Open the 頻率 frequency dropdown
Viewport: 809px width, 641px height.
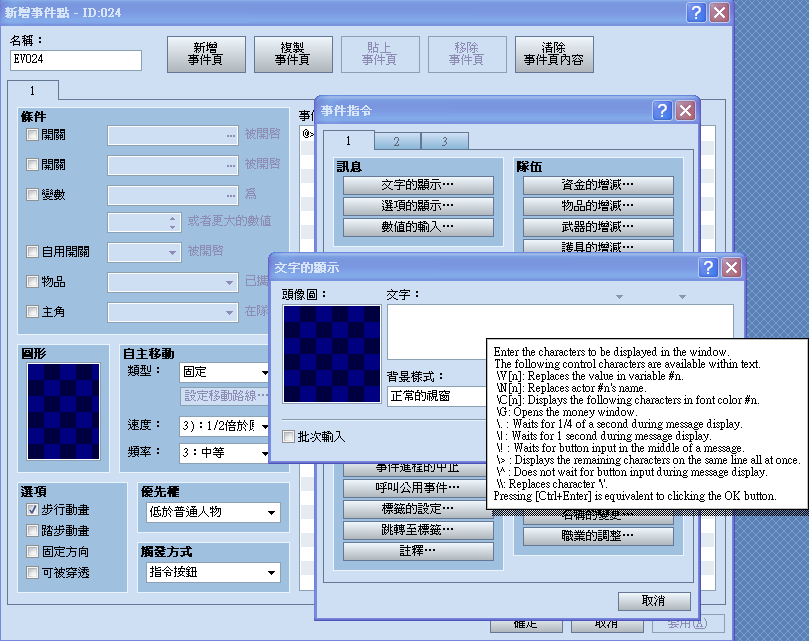[224, 453]
